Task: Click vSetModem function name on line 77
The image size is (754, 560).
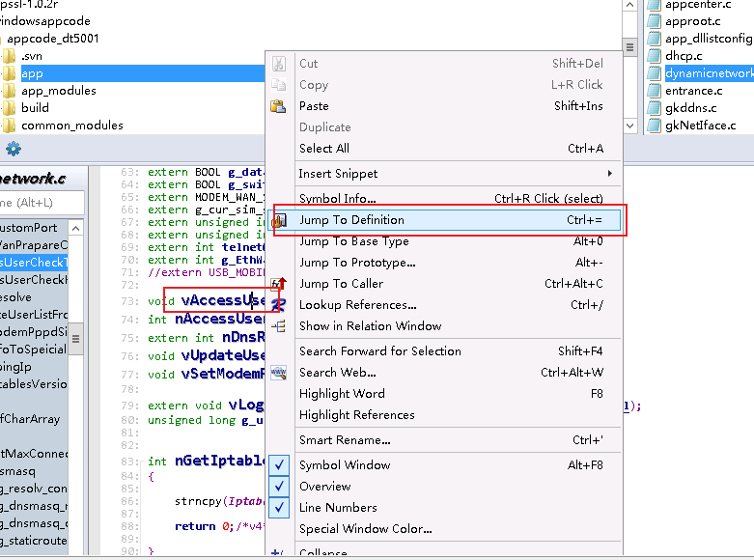Action: pos(223,374)
